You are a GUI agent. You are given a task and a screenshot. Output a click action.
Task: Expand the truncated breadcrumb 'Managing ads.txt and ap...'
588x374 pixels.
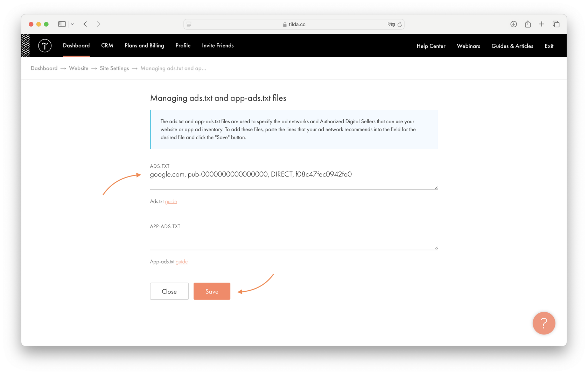point(173,68)
